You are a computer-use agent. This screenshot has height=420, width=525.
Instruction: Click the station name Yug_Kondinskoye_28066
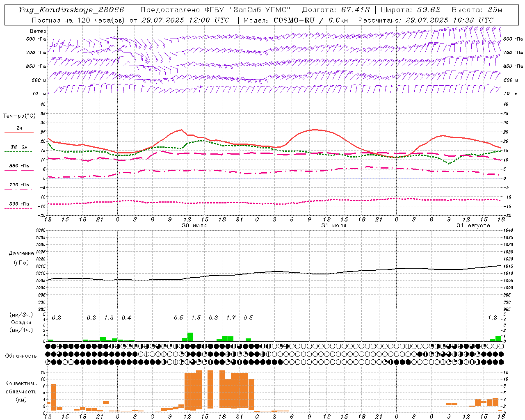click(71, 10)
